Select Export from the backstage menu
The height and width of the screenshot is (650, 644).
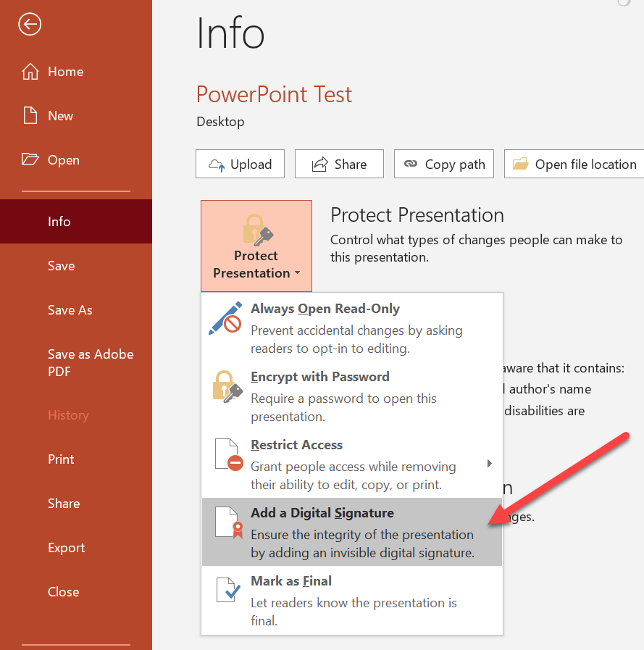67,548
